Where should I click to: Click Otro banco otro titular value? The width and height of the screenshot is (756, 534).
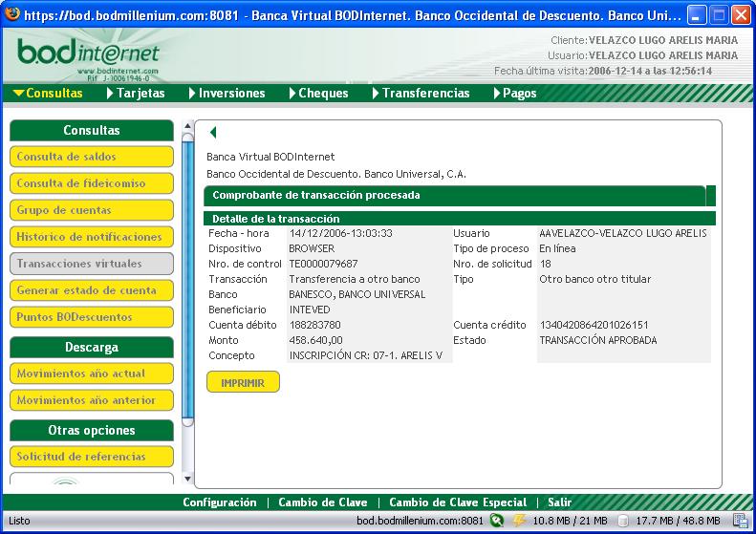pyautogui.click(x=595, y=279)
